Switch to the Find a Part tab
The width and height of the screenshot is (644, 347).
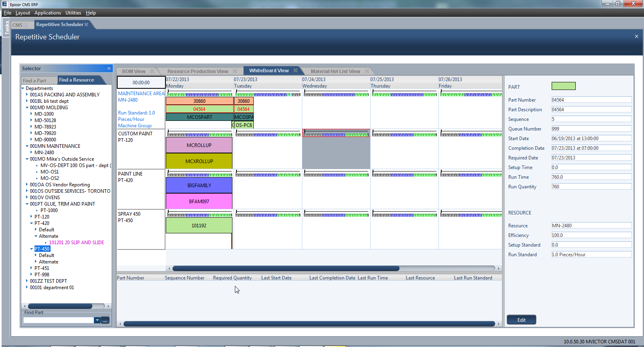tap(35, 80)
